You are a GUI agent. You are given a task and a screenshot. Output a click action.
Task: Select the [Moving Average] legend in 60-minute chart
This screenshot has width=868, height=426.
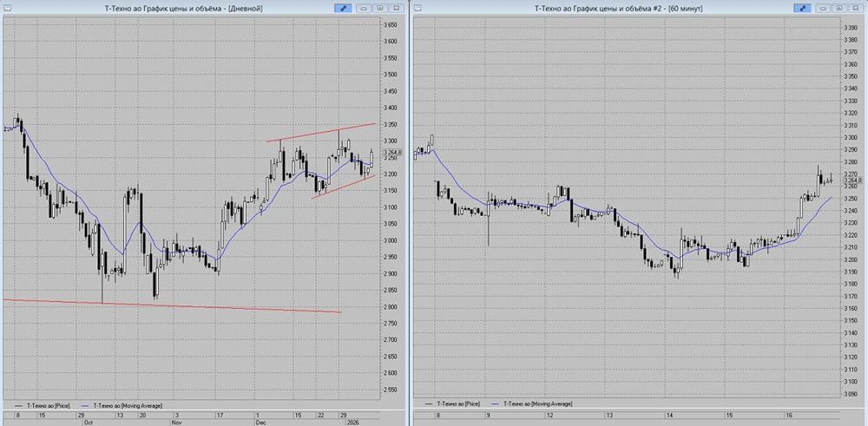click(x=534, y=403)
